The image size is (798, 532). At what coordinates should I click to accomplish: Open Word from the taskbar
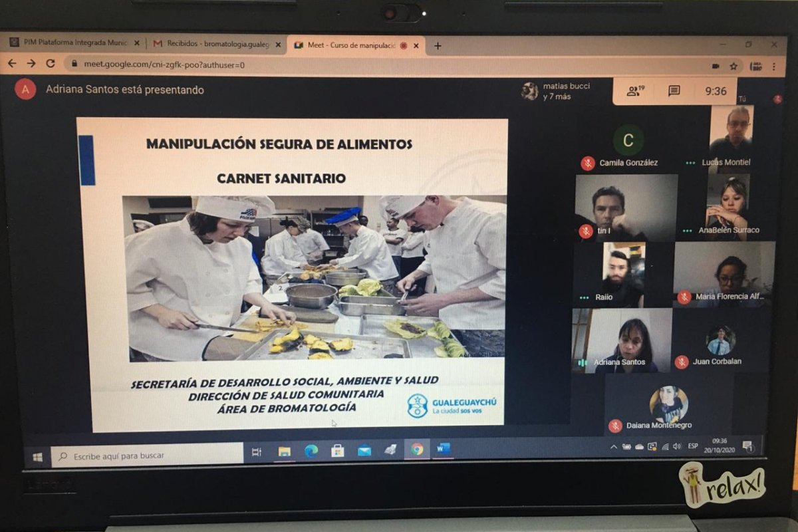444,449
